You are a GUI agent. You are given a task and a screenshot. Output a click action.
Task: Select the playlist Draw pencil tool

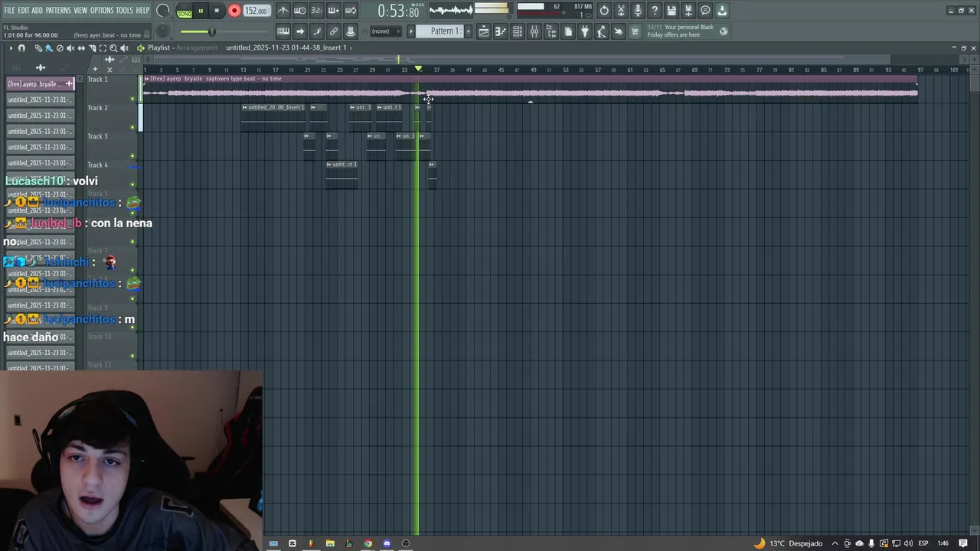coord(38,48)
